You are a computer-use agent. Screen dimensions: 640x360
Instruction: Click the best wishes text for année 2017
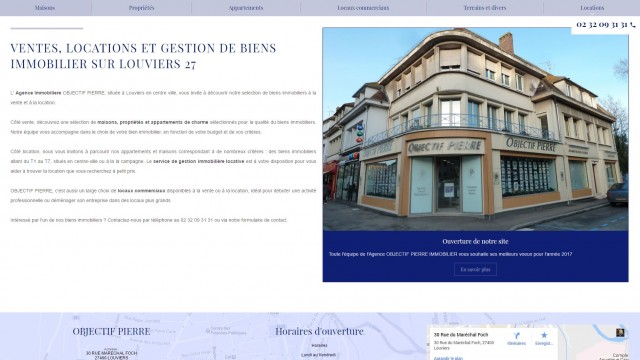(x=451, y=254)
